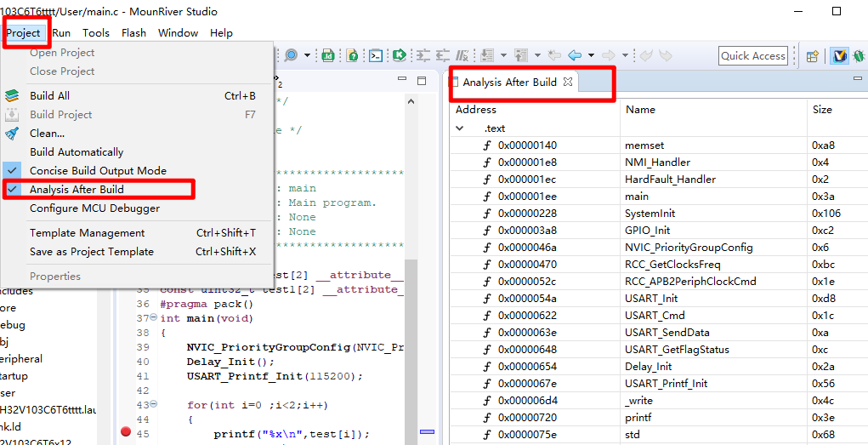Click the search magnifier toolbar icon
Image resolution: width=868 pixels, height=445 pixels.
click(291, 55)
